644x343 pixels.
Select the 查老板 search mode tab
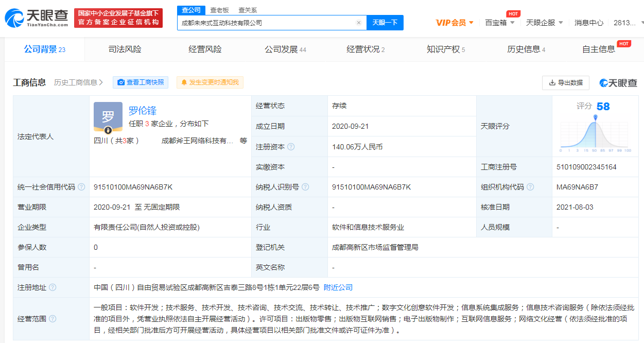coord(219,10)
